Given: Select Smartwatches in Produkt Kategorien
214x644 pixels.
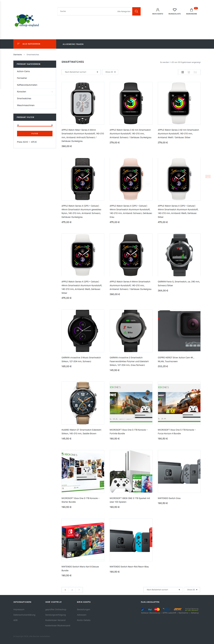Looking at the screenshot, I should coord(24,99).
